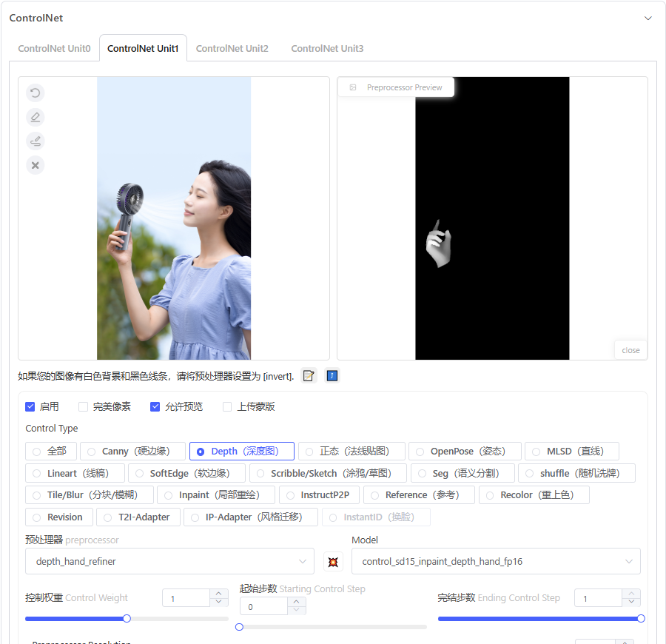Select the Scribble/Sketch control type

328,473
